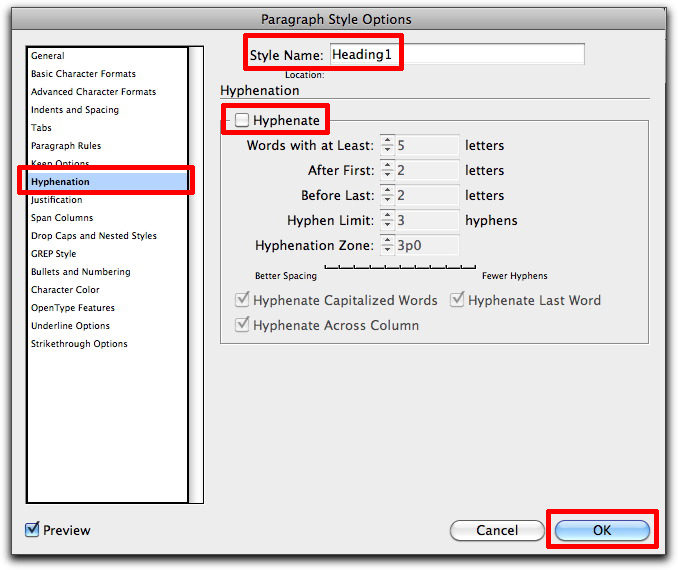Open the Strikethrough Options category
The image size is (678, 570).
[x=79, y=344]
